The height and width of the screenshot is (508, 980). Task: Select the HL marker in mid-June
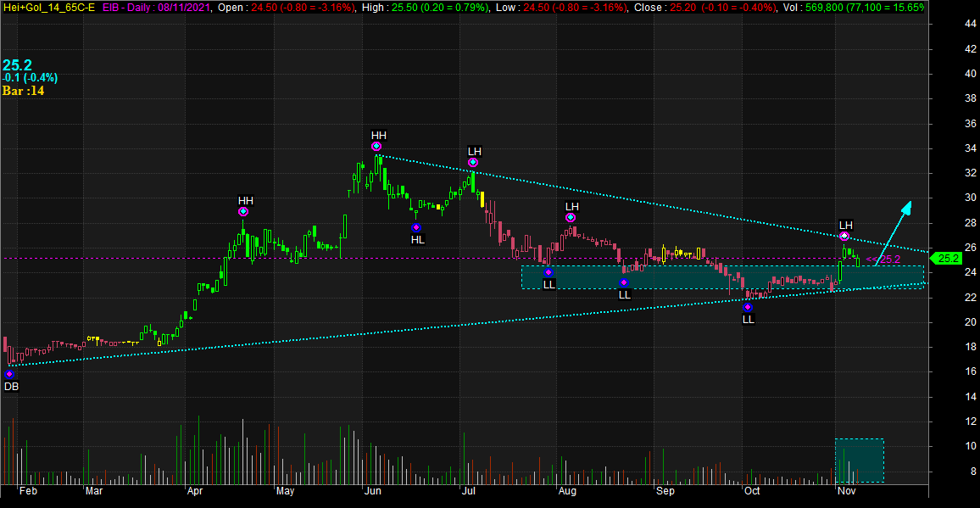(416, 227)
